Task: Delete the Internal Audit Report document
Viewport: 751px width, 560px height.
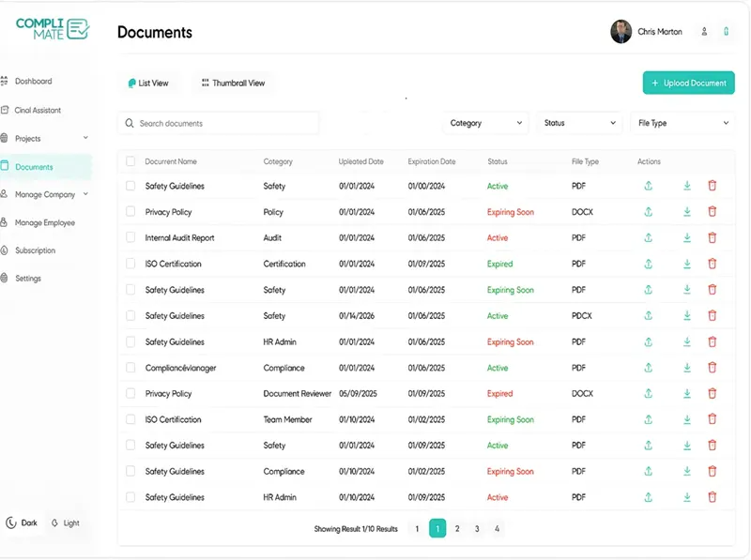Action: (x=713, y=237)
